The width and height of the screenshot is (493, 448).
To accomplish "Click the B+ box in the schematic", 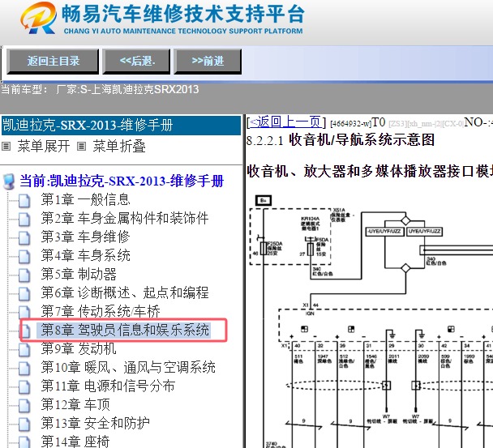I will [x=264, y=200].
